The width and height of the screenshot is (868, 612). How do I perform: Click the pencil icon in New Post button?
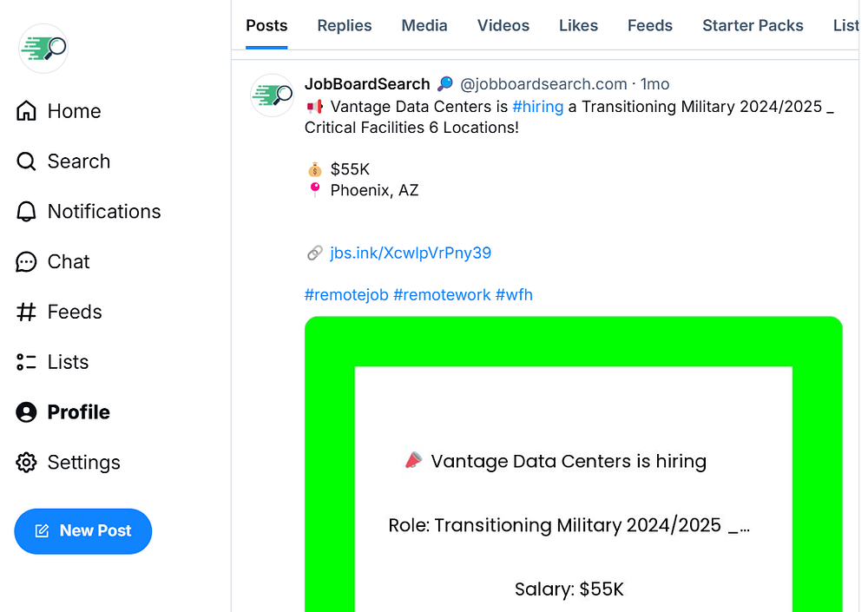pos(42,530)
